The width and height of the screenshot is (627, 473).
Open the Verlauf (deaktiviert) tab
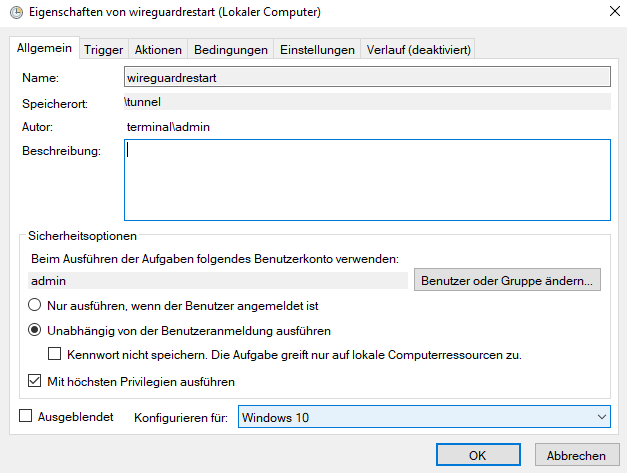tap(418, 49)
